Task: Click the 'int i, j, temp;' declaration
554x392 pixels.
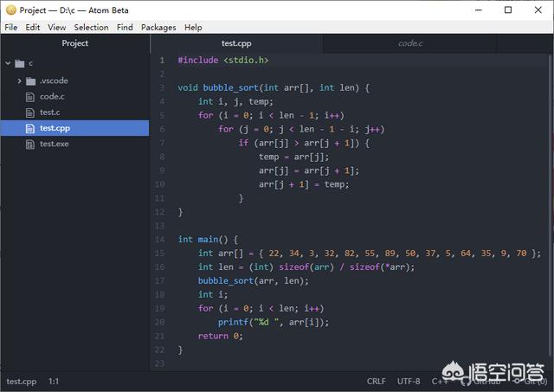Action: (x=235, y=102)
